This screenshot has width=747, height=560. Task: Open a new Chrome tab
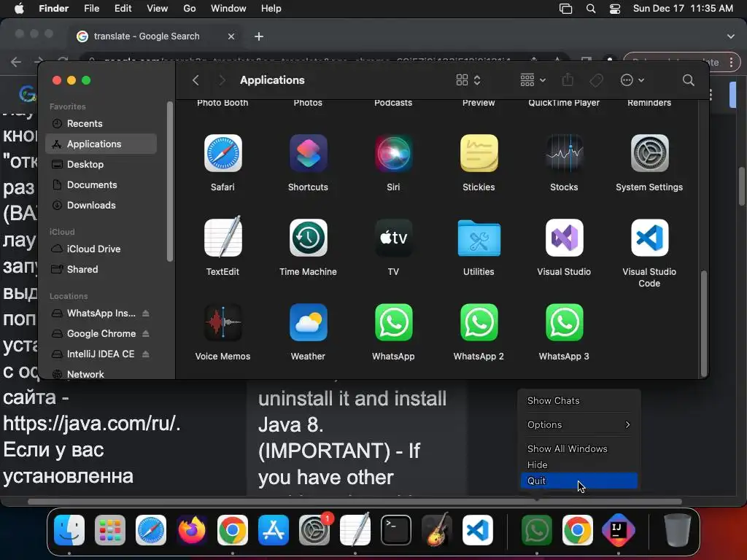pos(259,36)
